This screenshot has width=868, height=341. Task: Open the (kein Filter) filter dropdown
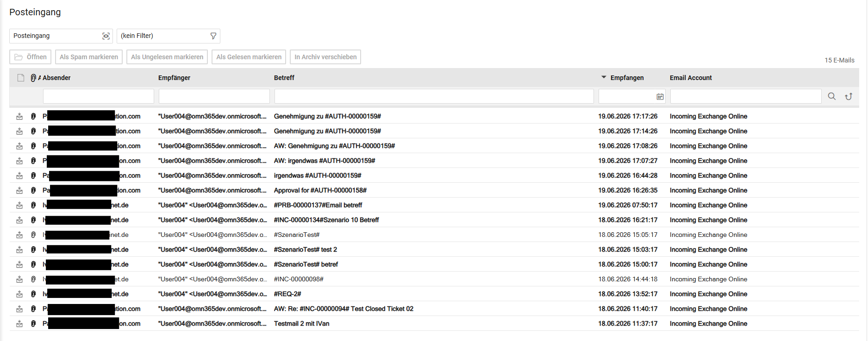coord(168,36)
